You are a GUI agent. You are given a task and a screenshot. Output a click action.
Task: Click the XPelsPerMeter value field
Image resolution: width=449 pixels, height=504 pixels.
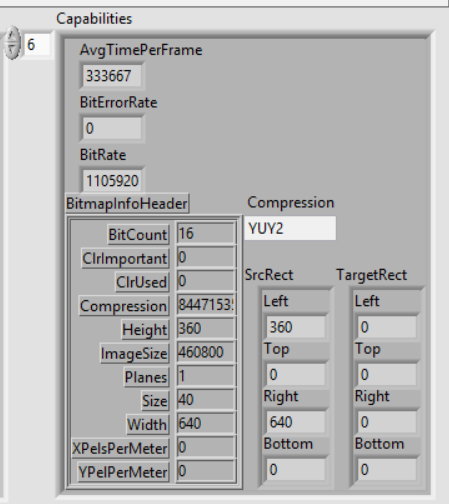point(206,447)
